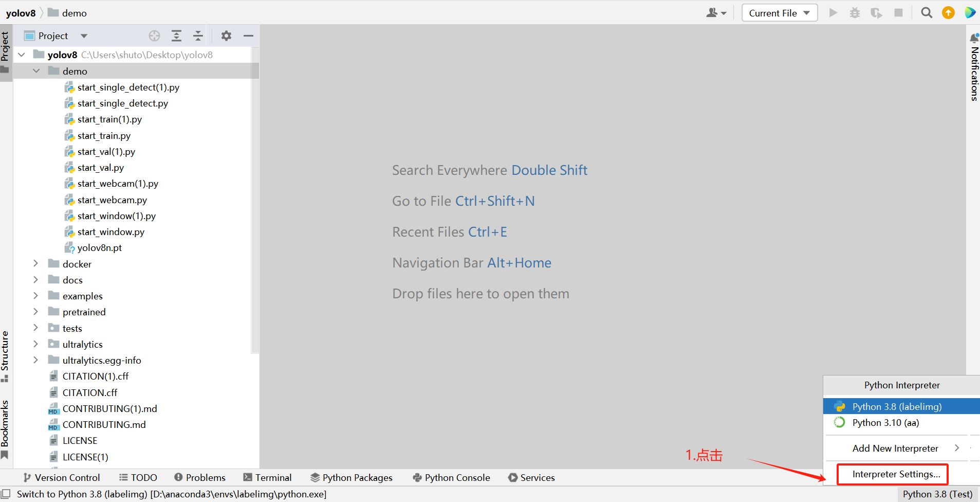
Task: Open the TODO tool window tab
Action: [138, 478]
